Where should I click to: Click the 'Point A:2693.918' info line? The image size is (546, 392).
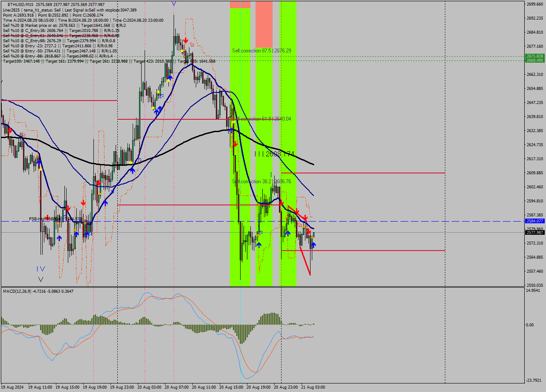click(53, 15)
